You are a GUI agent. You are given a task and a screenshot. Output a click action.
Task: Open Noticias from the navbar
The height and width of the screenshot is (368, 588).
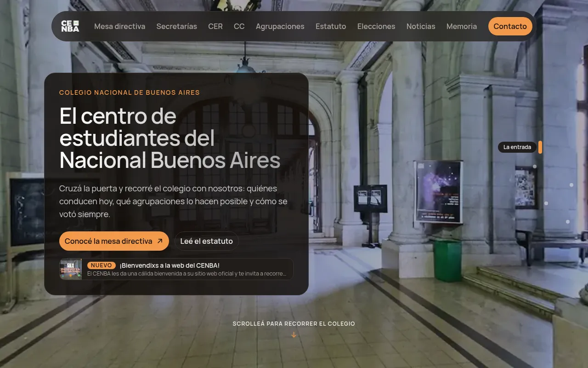pos(421,26)
